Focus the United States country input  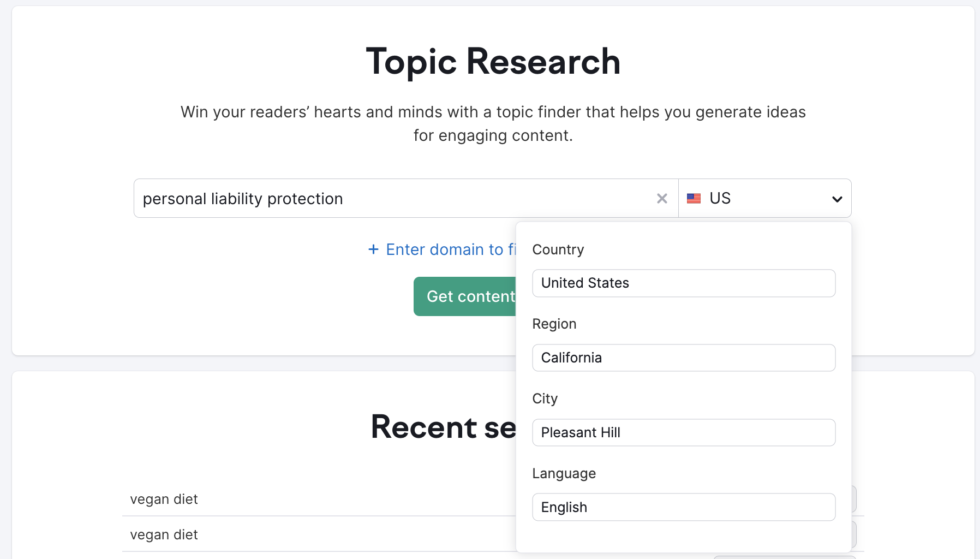(683, 283)
